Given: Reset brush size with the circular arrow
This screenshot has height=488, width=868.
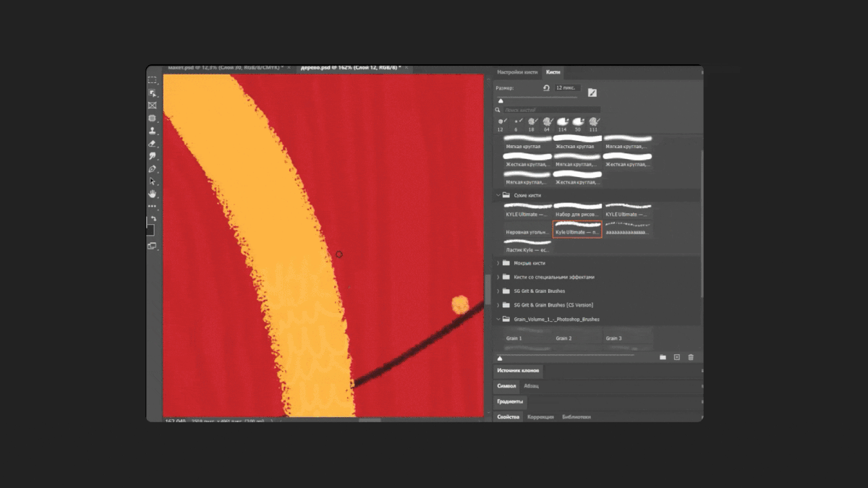Looking at the screenshot, I should [547, 88].
